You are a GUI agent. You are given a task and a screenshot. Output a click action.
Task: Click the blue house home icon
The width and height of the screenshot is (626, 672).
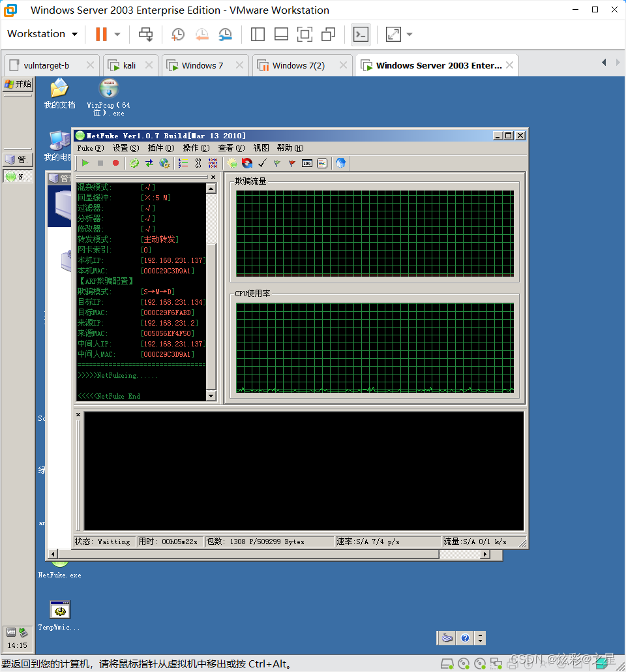pyautogui.click(x=340, y=163)
